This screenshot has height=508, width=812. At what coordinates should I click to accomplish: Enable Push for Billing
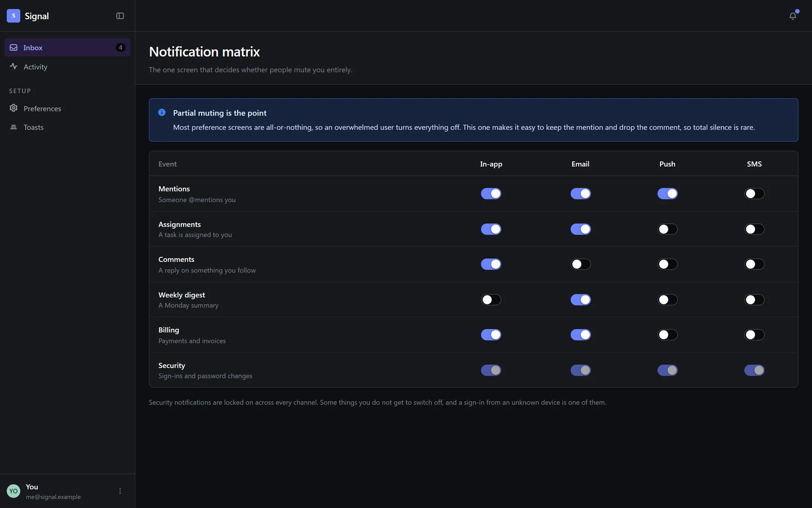pyautogui.click(x=667, y=335)
